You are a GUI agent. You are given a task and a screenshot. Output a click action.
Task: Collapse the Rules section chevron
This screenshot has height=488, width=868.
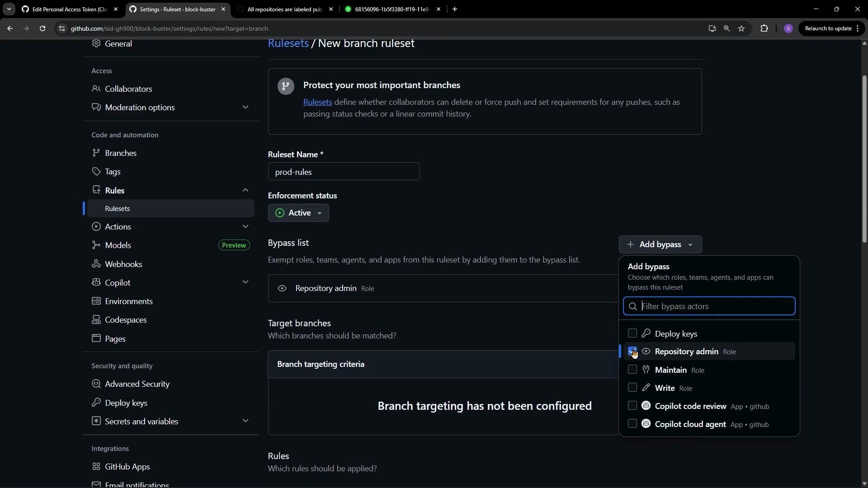point(245,190)
